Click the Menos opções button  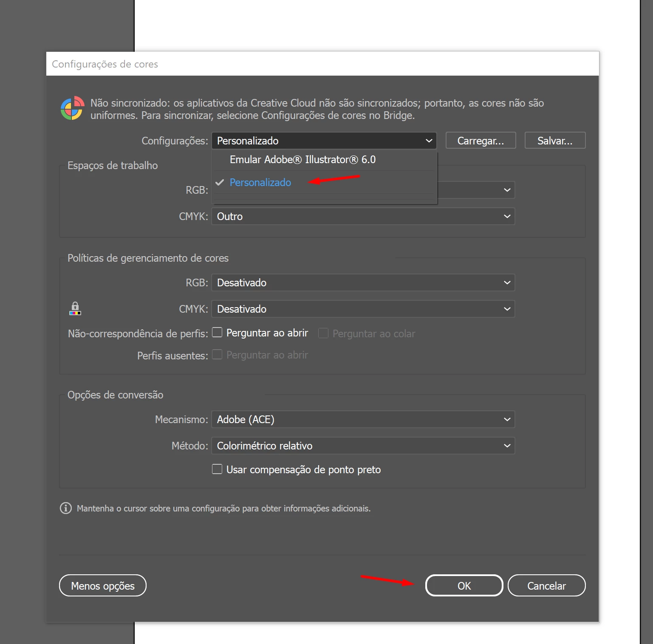click(x=103, y=586)
